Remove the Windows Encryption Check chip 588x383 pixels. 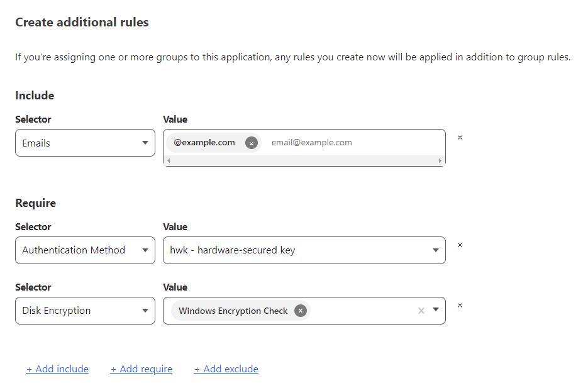point(301,311)
